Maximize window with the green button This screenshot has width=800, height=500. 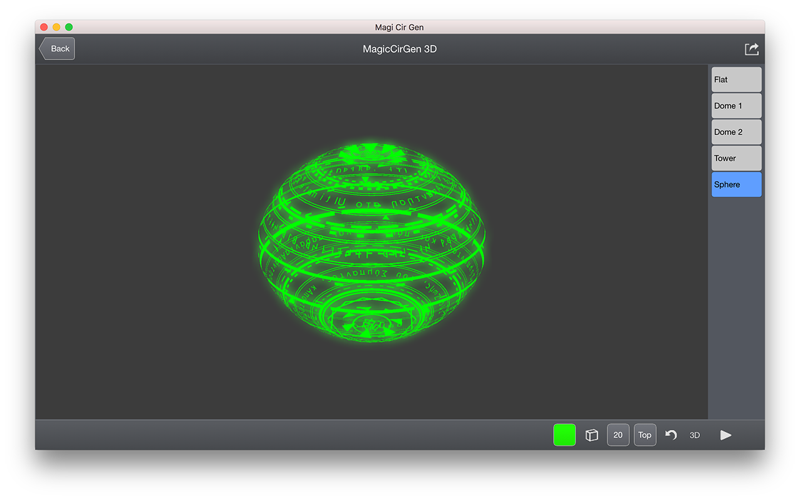click(69, 27)
